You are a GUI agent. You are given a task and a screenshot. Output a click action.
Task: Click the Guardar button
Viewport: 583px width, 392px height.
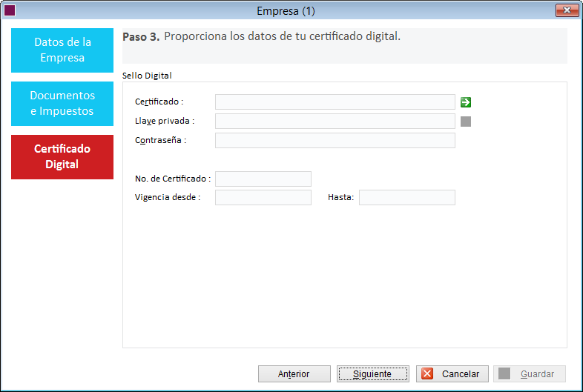click(x=530, y=373)
